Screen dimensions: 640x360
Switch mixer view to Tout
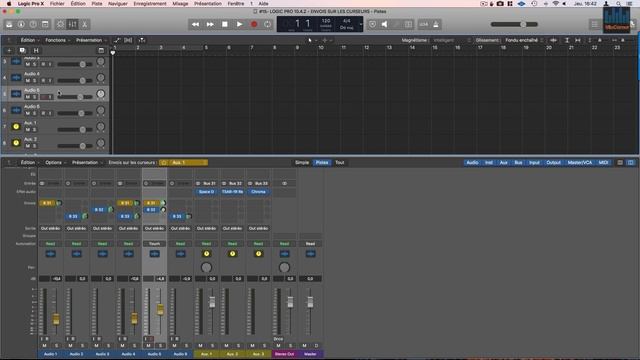340,162
